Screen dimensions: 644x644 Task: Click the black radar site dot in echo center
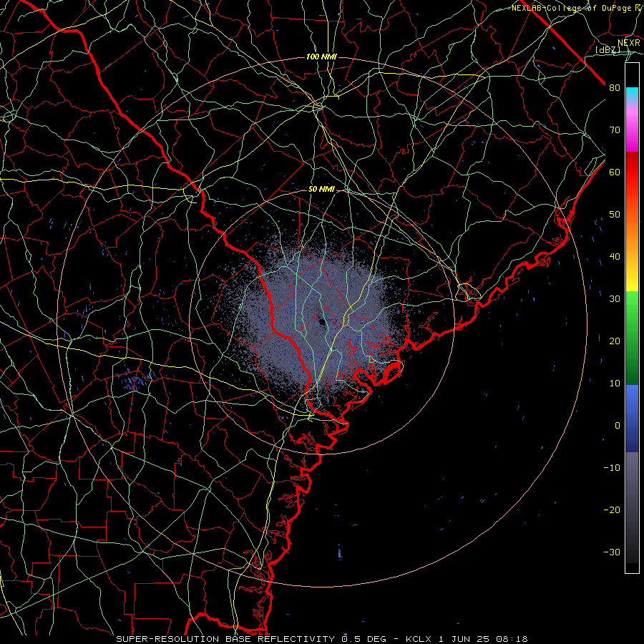point(323,323)
